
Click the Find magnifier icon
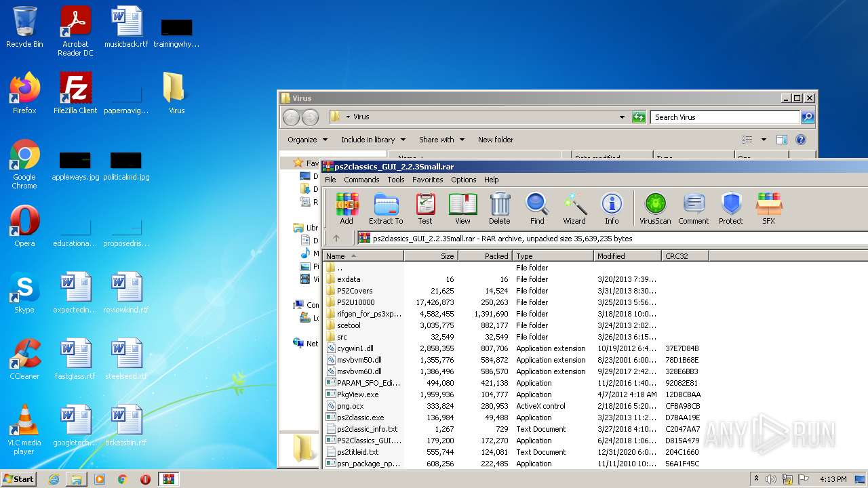tap(537, 208)
